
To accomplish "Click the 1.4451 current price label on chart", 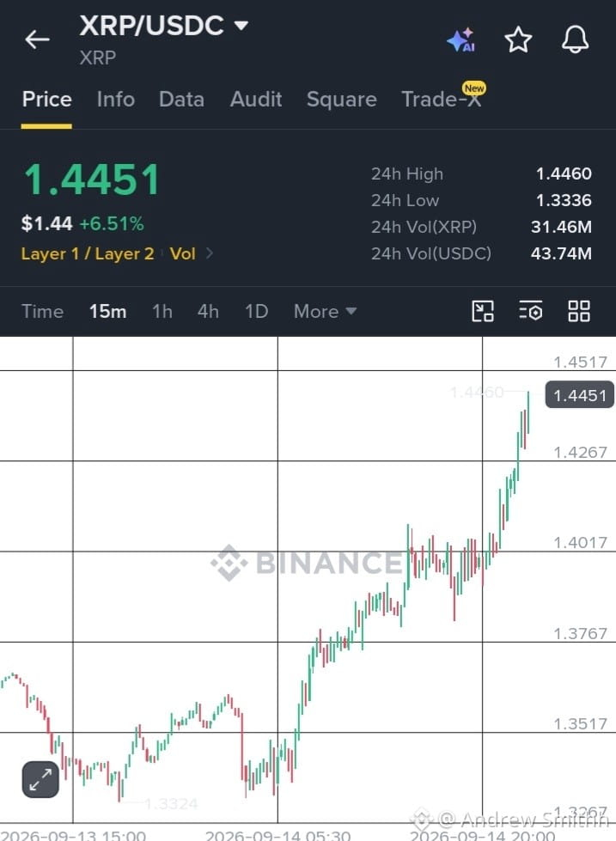I will pos(580,395).
